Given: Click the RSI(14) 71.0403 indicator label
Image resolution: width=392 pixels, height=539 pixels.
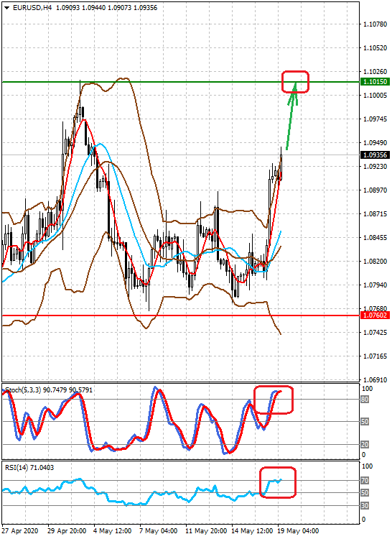Looking at the screenshot, I should click(x=29, y=468).
